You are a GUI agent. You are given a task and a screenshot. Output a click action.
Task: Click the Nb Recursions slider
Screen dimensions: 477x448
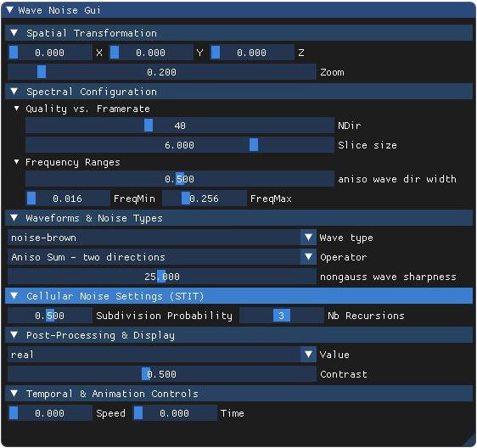tap(282, 316)
